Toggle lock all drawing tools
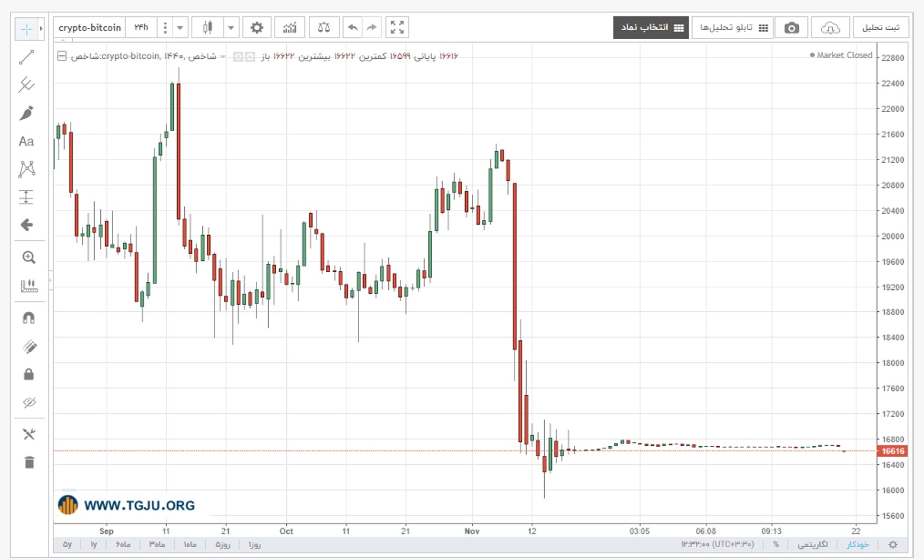The image size is (924, 560). click(29, 374)
